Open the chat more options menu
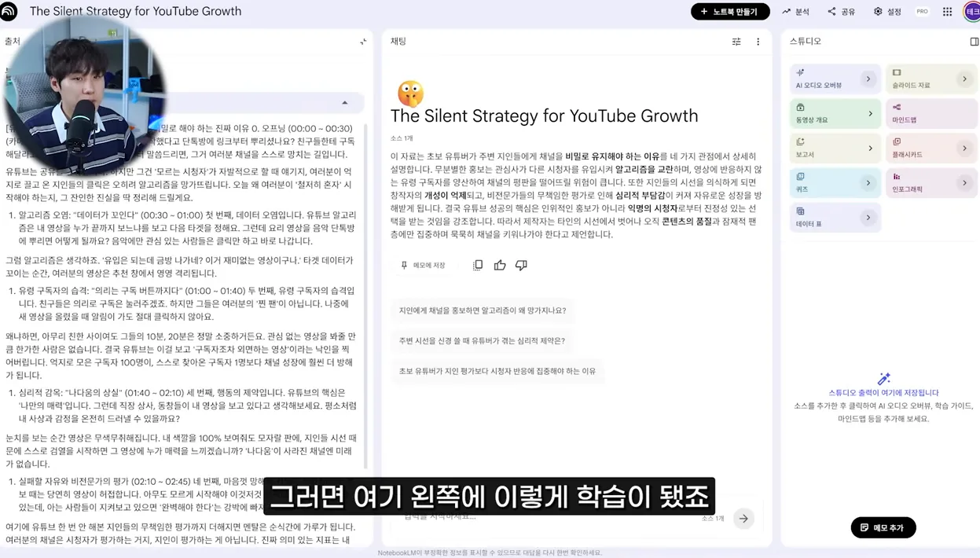Viewport: 980px width, 558px height. point(758,42)
